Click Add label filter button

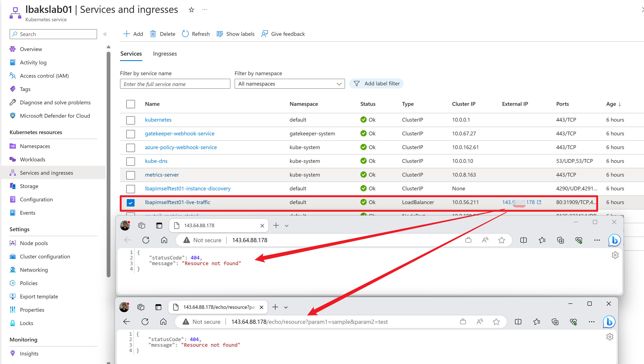tap(376, 84)
